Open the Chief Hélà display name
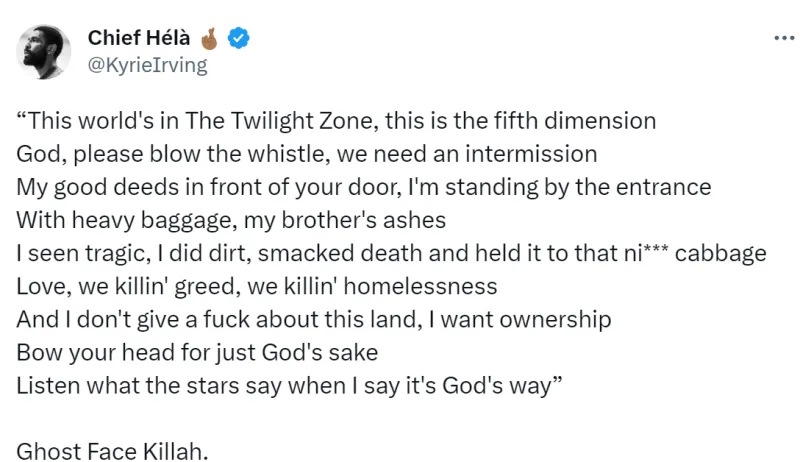Viewport: 800px width, 462px height. tap(139, 38)
